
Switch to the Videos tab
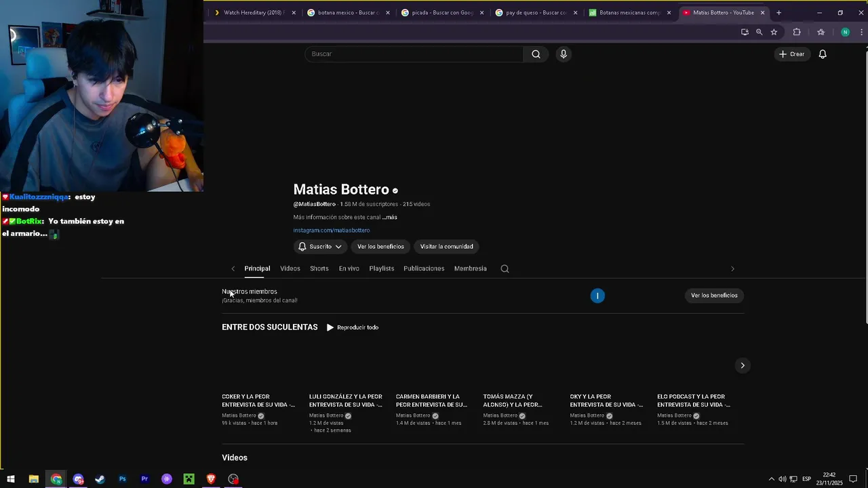pyautogui.click(x=290, y=268)
